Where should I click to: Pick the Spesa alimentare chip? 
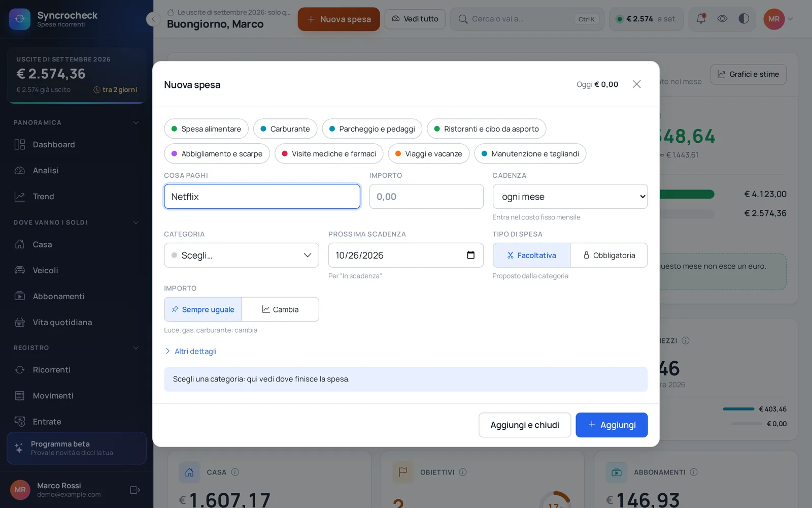(206, 129)
